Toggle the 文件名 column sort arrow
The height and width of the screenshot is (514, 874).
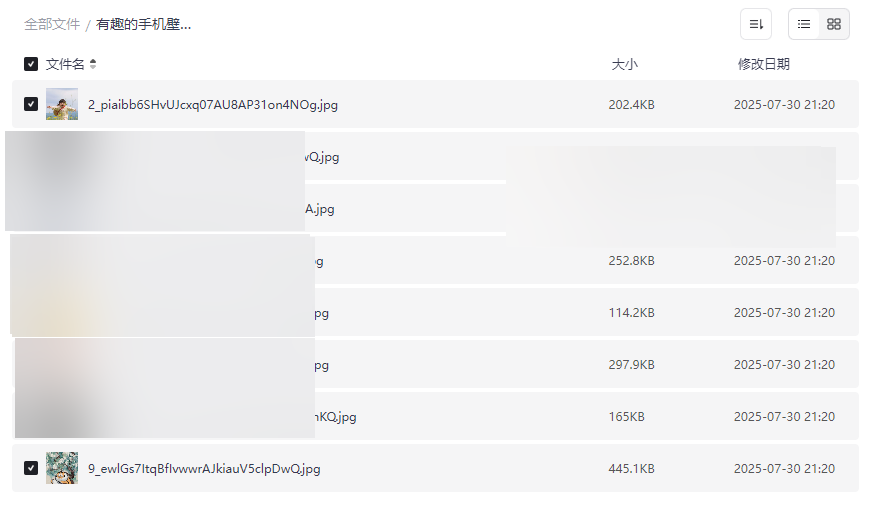(93, 64)
